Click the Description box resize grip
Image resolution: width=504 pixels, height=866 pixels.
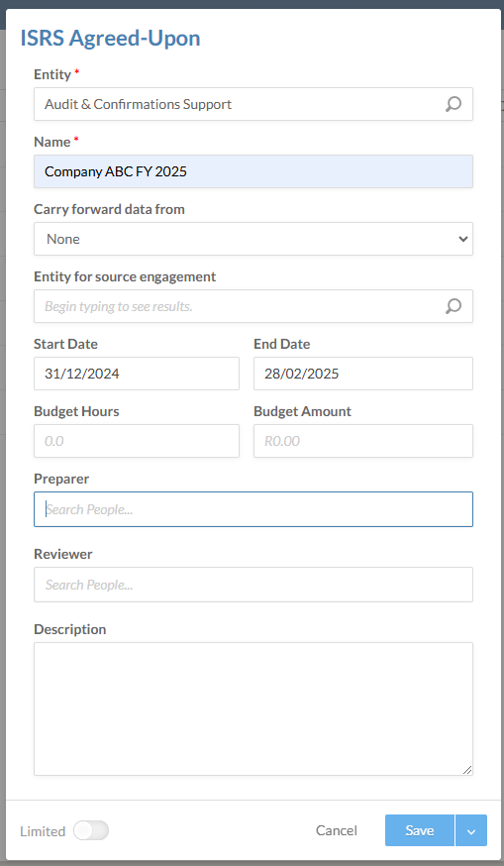click(467, 769)
